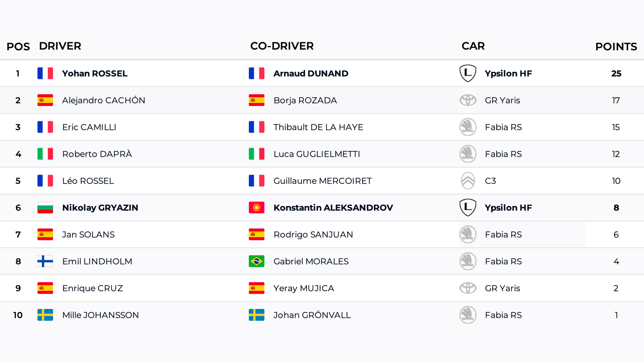
Task: Click Léo Rossel's 10 points value
Action: (x=616, y=181)
